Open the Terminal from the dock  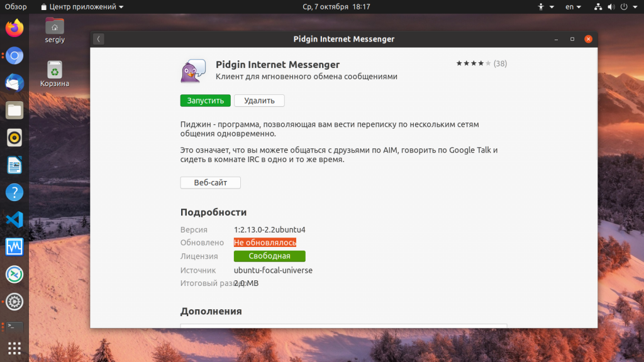click(x=14, y=326)
